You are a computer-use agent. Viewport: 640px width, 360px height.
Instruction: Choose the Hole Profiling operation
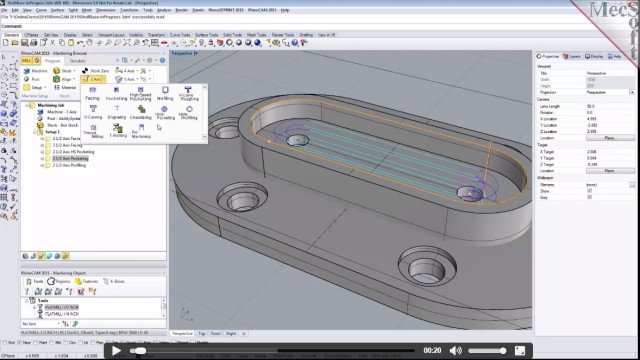click(189, 113)
